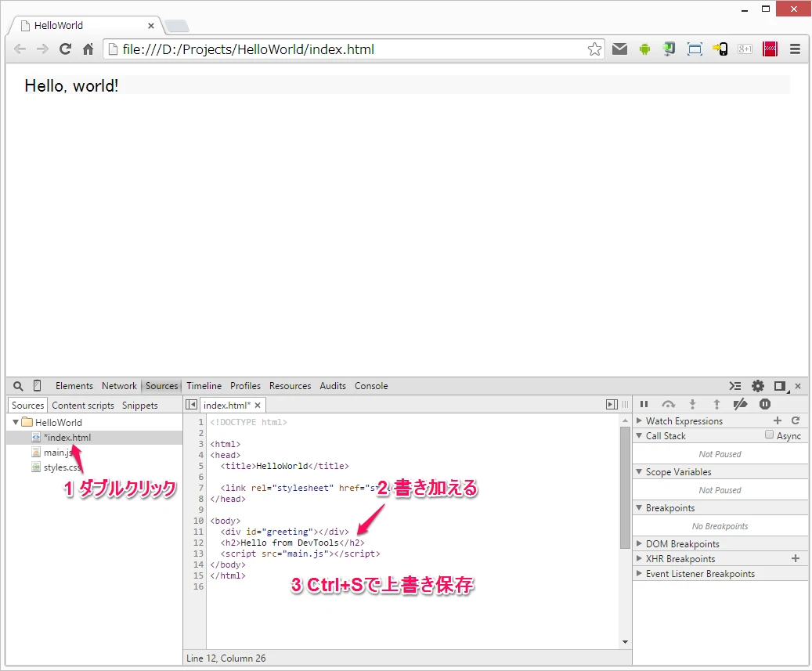The image size is (812, 671).
Task: Toggle device emulation mode phone icon
Action: click(37, 386)
